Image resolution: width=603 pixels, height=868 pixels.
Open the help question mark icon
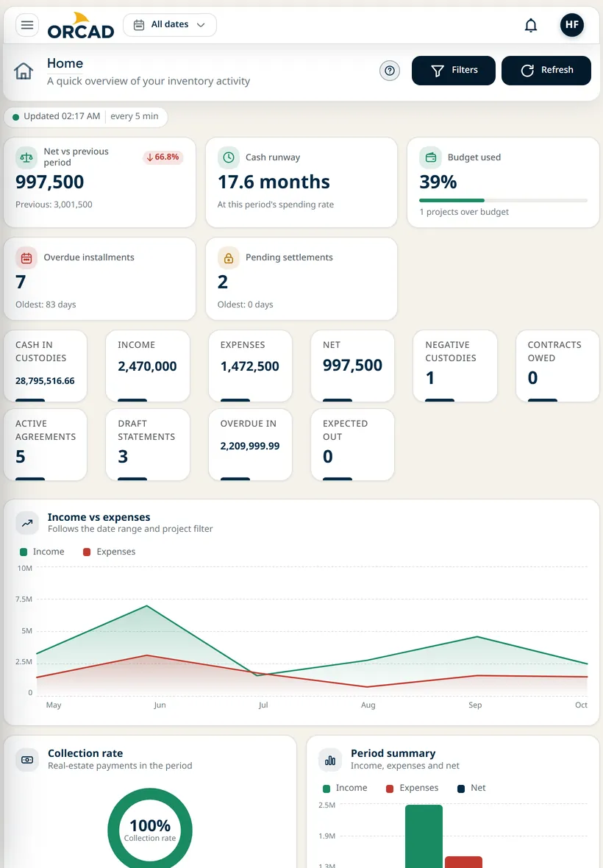(x=390, y=71)
